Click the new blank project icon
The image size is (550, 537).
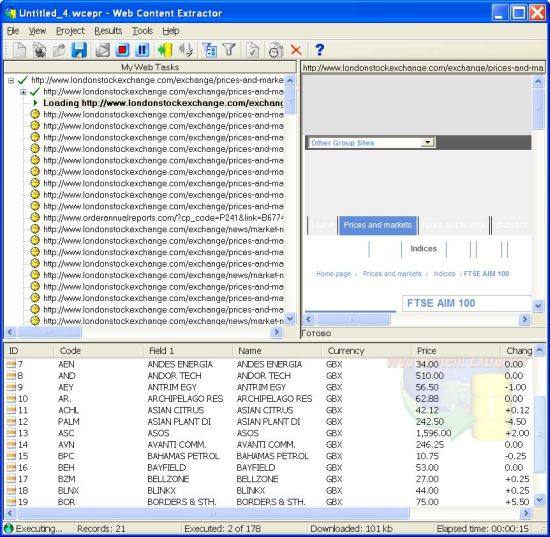coord(19,50)
